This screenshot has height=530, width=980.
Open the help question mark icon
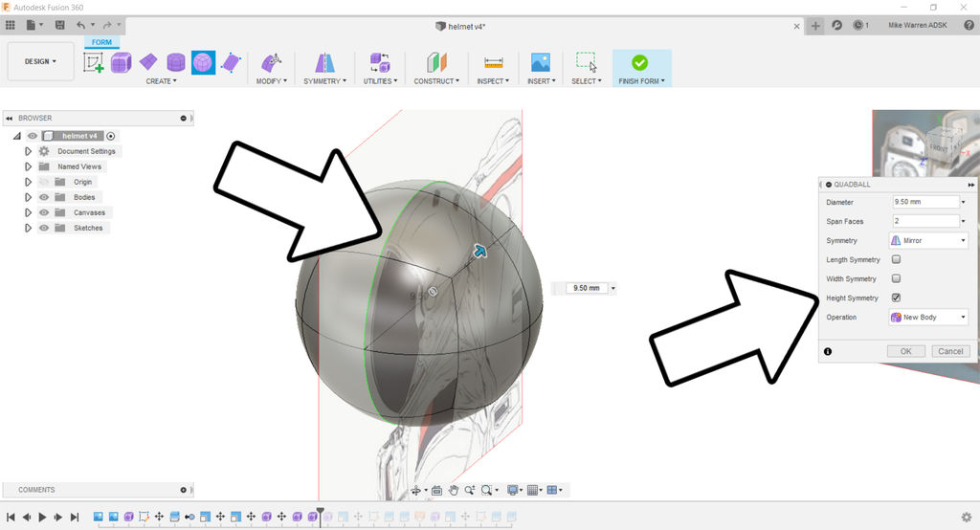pos(969,25)
